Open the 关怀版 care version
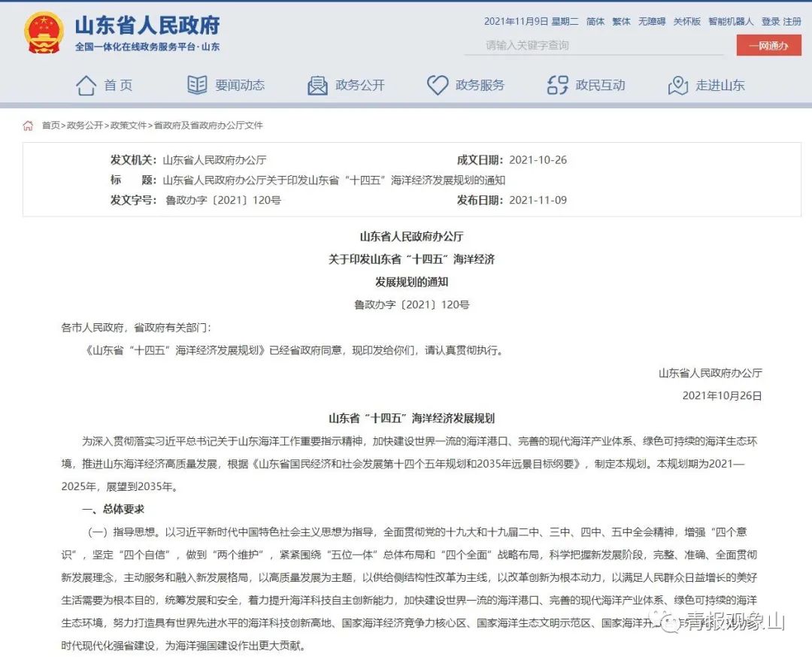812x657 pixels. tap(686, 22)
